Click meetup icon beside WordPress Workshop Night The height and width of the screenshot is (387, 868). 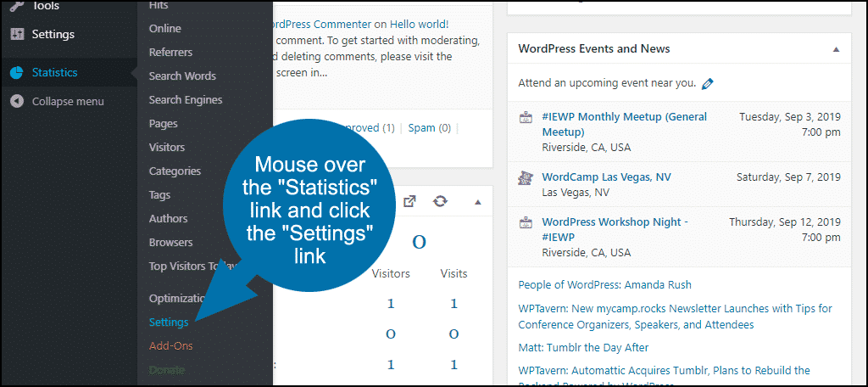[525, 222]
